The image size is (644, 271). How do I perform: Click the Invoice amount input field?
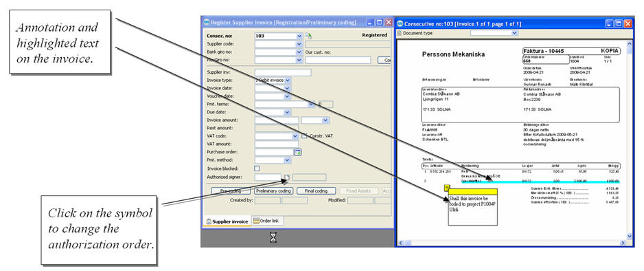[277, 120]
